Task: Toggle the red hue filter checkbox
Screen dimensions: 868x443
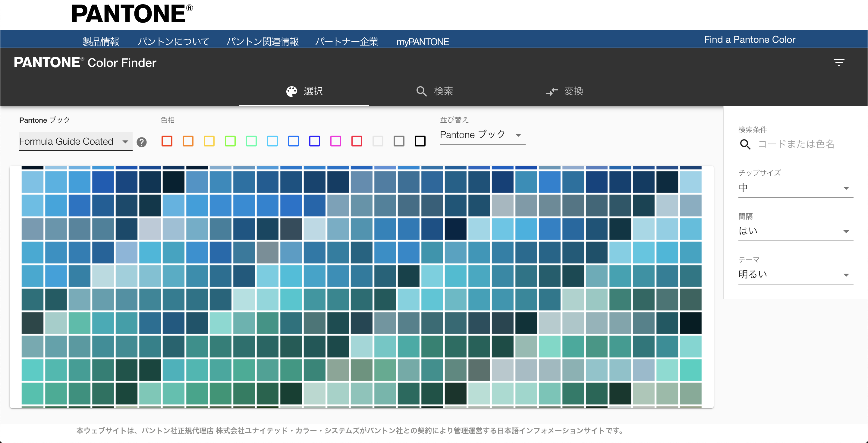Action: point(167,141)
